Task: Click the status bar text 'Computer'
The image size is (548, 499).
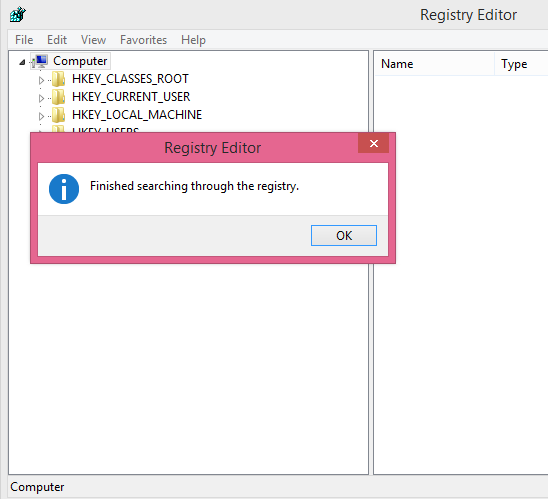Action: [37, 487]
